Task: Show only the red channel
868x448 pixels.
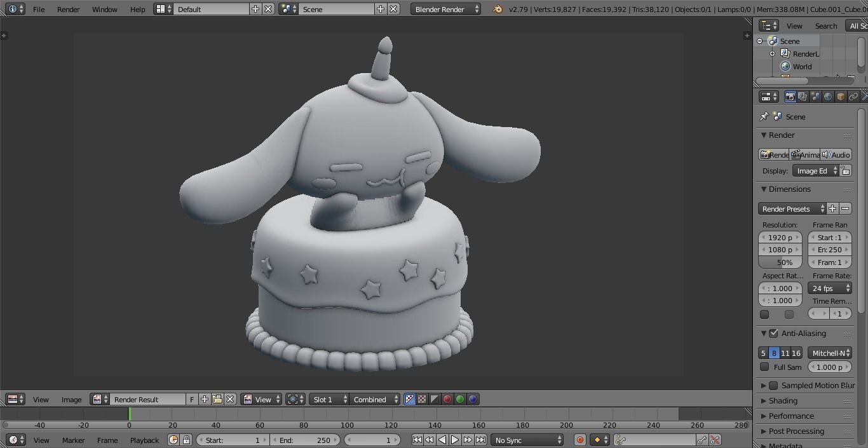Action: click(x=447, y=400)
